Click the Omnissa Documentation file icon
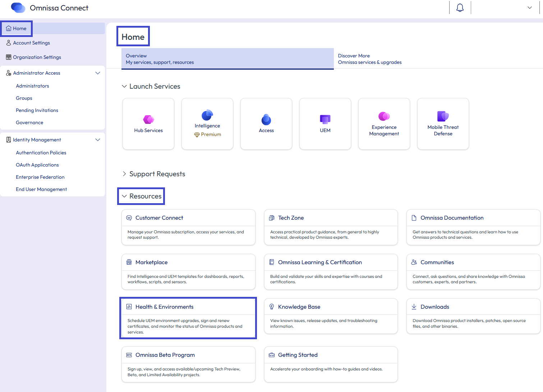 (414, 218)
